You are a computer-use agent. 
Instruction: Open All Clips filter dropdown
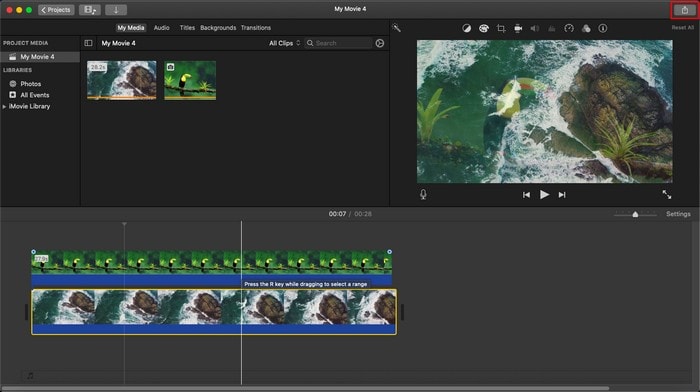[x=284, y=43]
